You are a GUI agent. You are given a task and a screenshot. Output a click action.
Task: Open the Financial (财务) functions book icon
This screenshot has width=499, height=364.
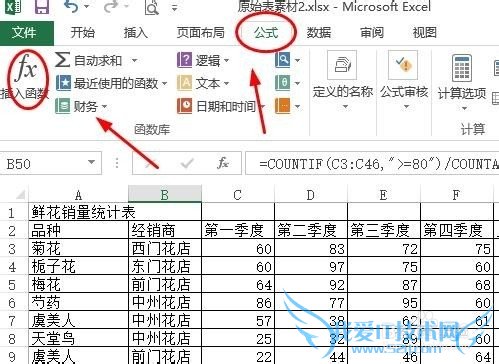point(62,106)
